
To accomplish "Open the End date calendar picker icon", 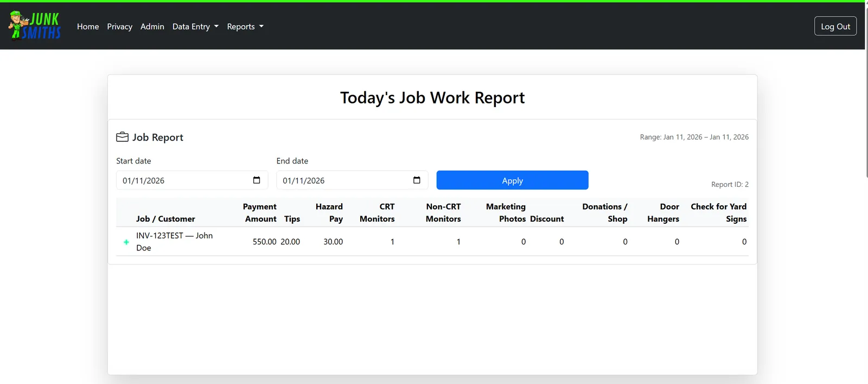I will tap(417, 180).
